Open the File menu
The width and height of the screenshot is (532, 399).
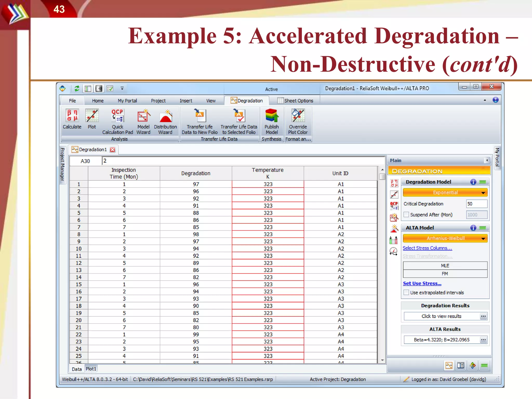pos(72,101)
